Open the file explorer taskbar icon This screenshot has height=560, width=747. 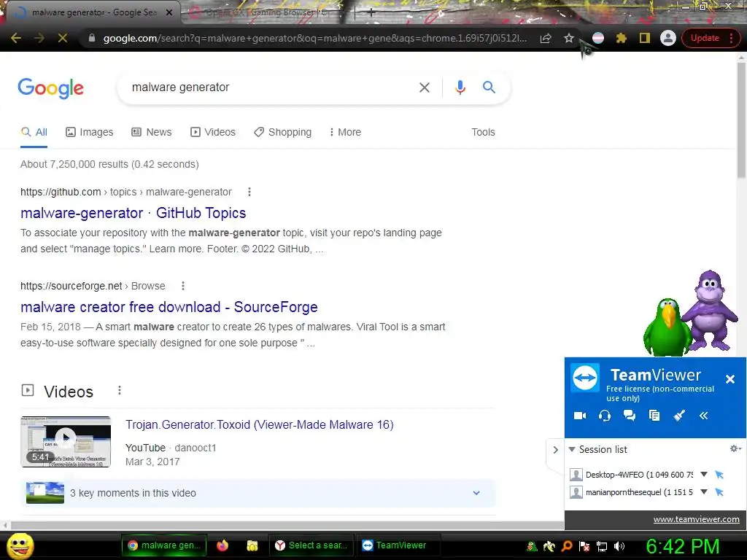coord(252,545)
